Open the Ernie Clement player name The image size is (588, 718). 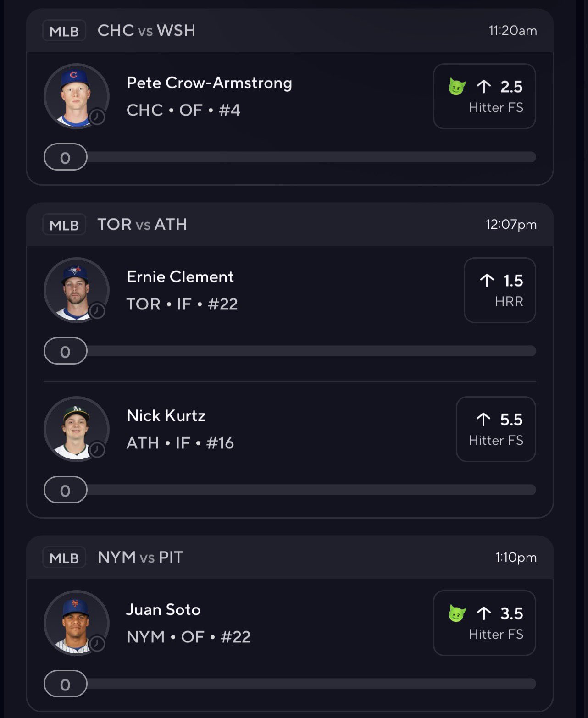pyautogui.click(x=180, y=277)
